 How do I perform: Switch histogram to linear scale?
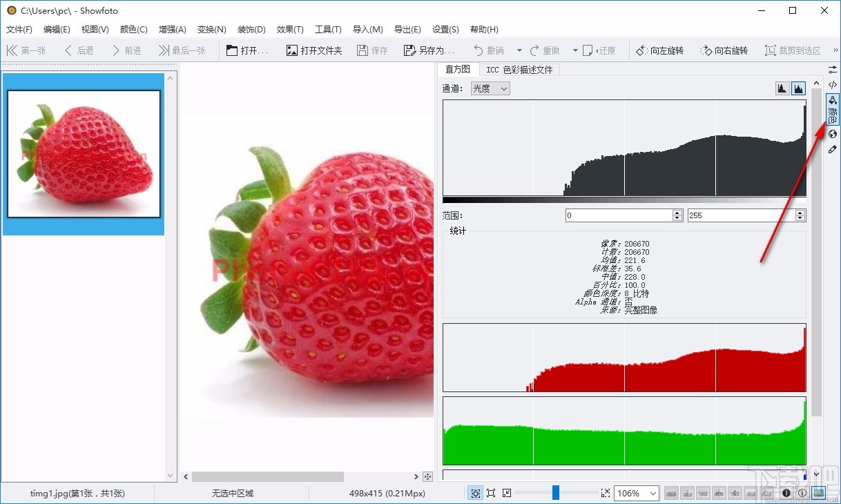pyautogui.click(x=782, y=88)
